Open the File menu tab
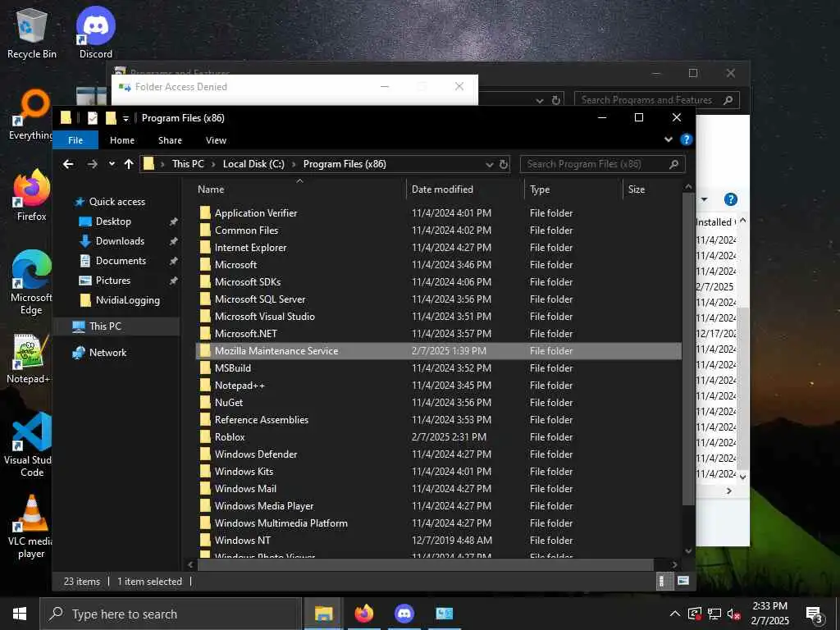The image size is (840, 630). pos(75,139)
